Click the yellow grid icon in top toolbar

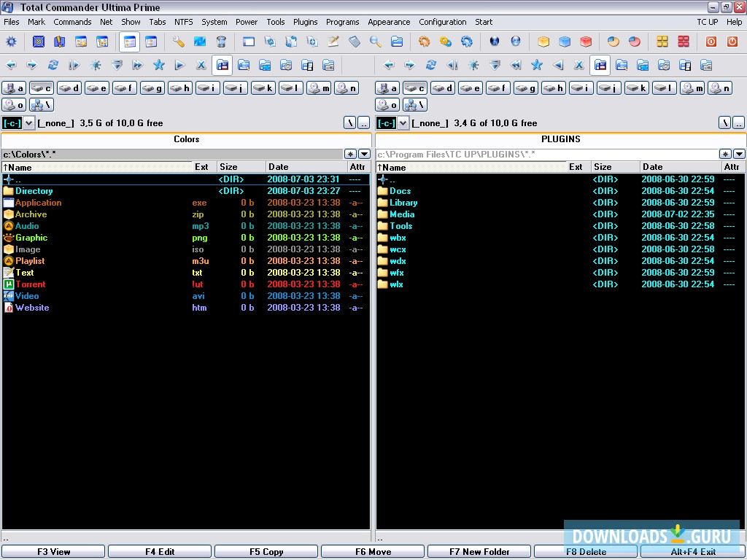click(662, 42)
